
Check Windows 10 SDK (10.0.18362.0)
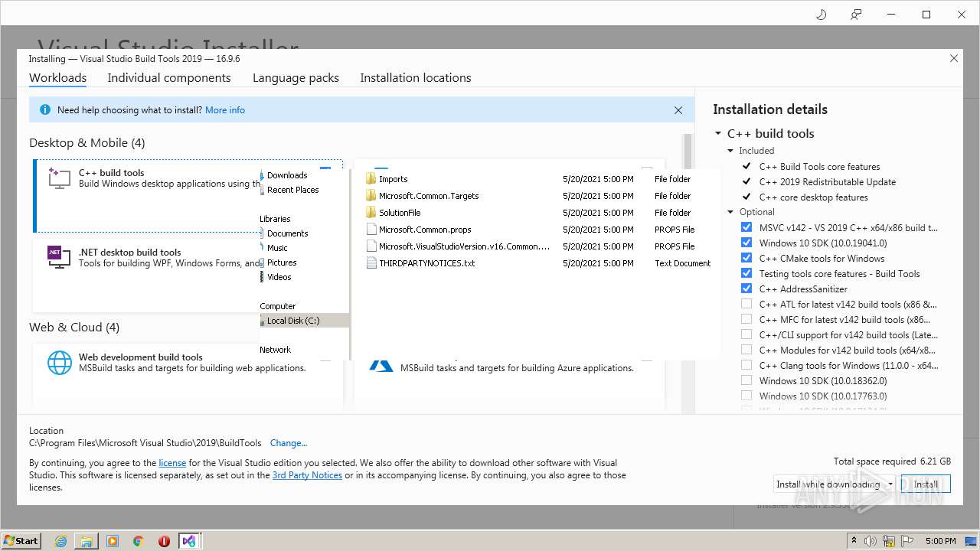746,380
